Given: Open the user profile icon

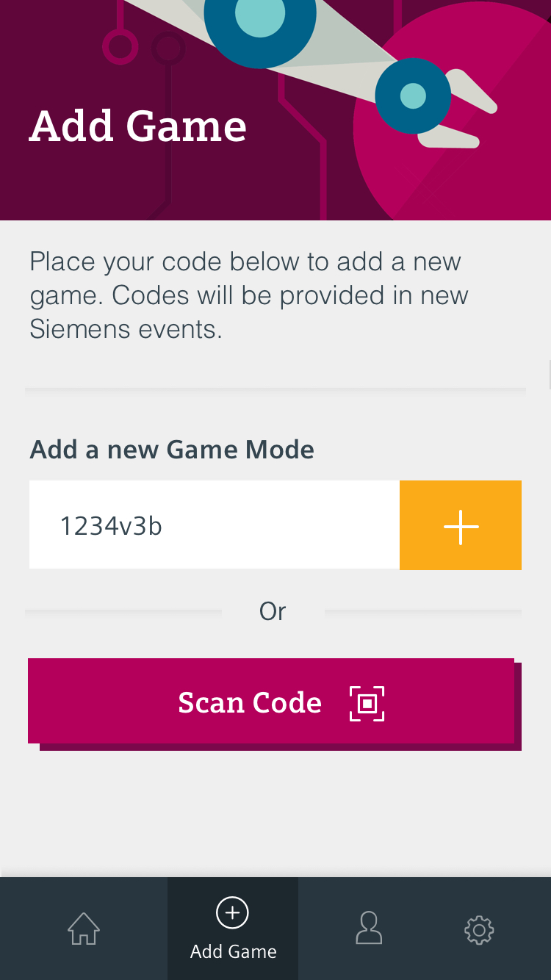Looking at the screenshot, I should (369, 929).
